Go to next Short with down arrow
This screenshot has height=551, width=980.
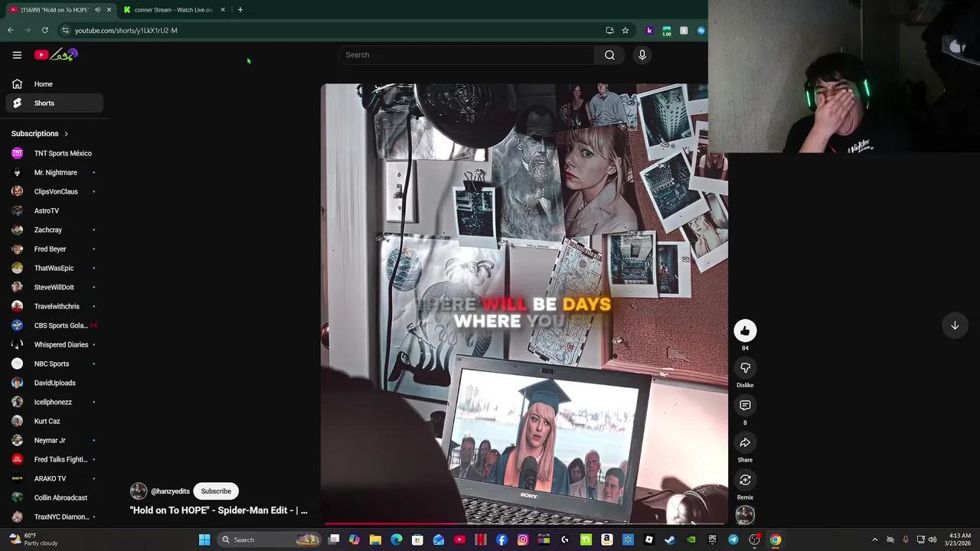[955, 325]
